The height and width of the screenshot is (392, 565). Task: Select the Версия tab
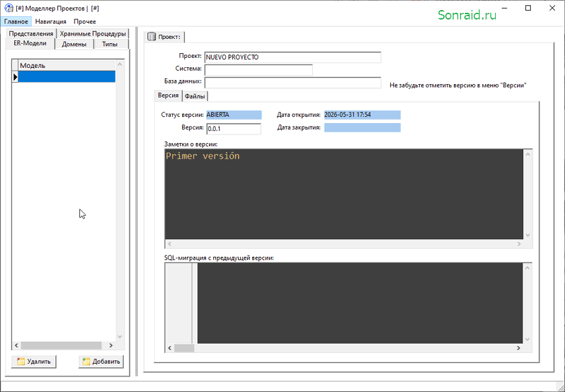(168, 95)
